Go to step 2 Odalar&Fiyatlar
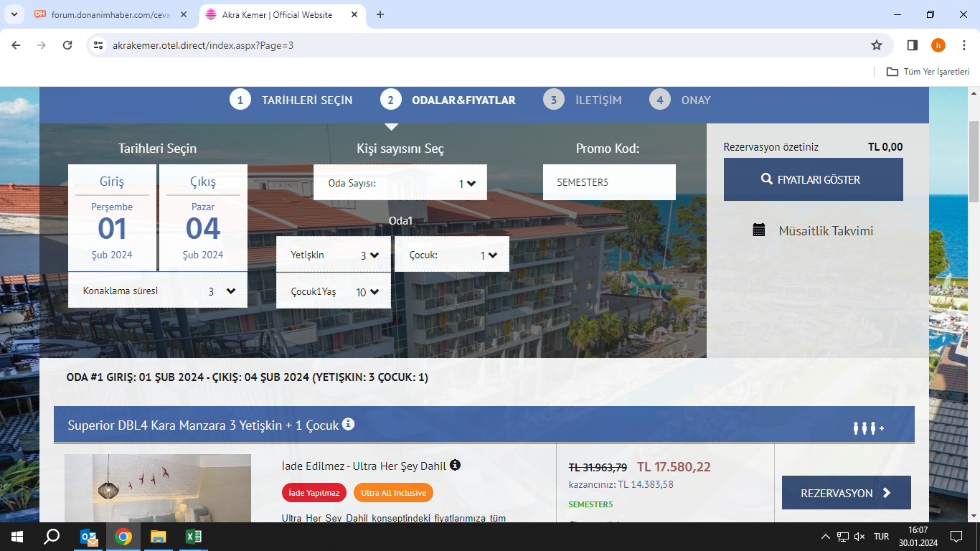This screenshot has width=980, height=551. click(x=448, y=100)
